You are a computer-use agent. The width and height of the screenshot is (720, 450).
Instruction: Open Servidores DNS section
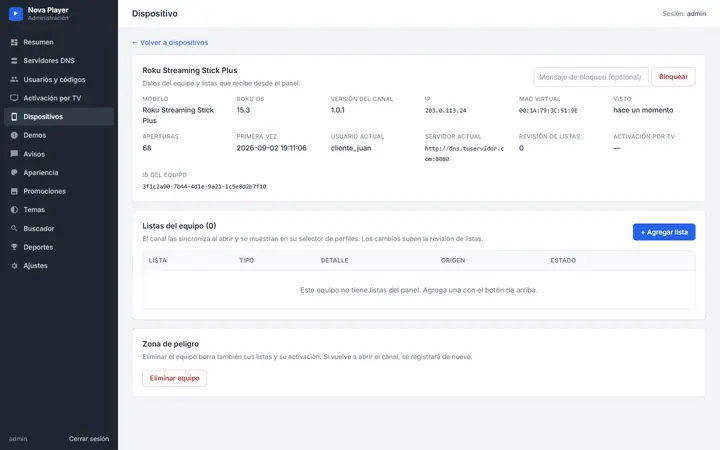59,61
